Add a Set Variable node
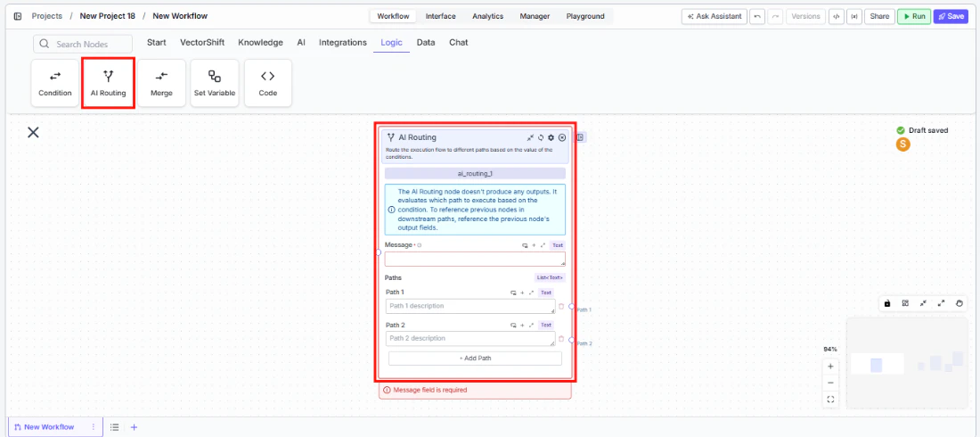Image resolution: width=980 pixels, height=437 pixels. pyautogui.click(x=215, y=83)
